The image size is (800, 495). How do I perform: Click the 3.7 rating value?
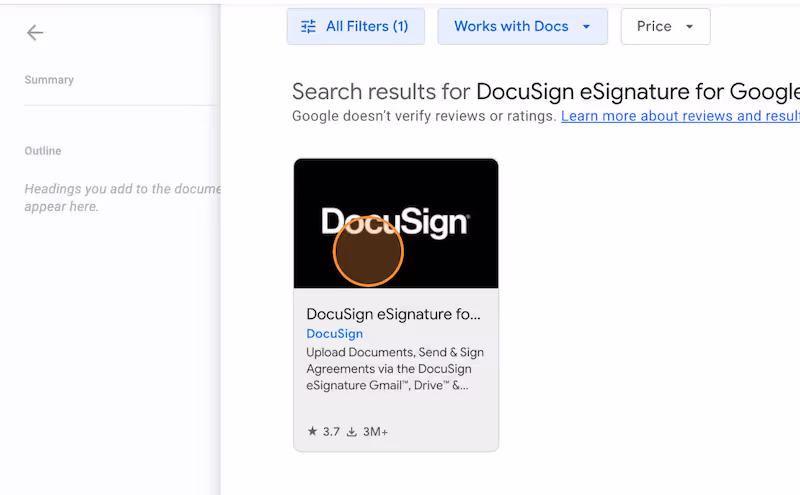coord(331,432)
